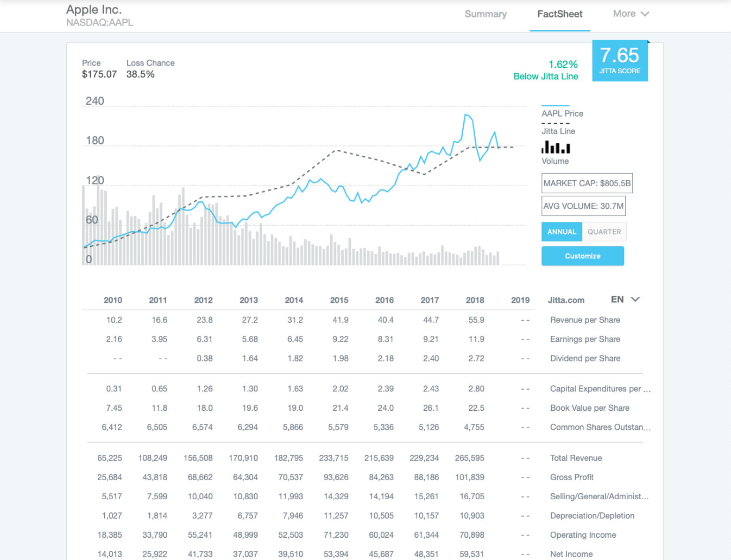
Task: Click 2012 Dividend per Share value 0.38
Action: [x=205, y=359]
